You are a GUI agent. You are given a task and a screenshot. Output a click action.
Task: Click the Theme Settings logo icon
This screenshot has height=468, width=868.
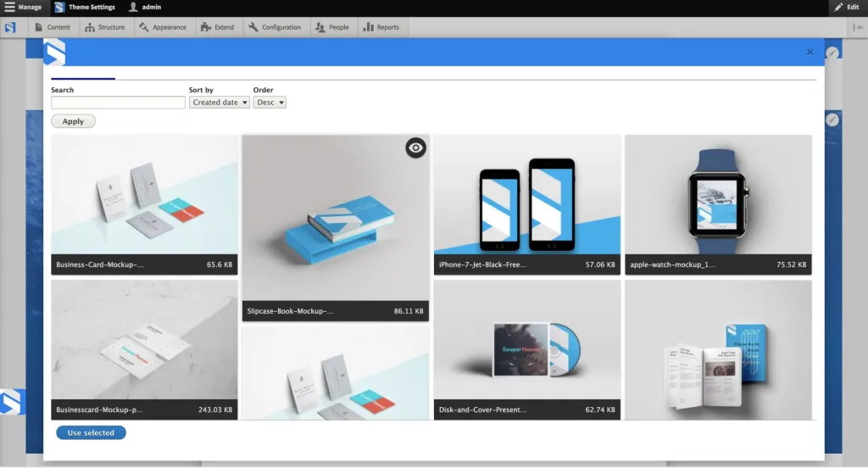pos(59,8)
